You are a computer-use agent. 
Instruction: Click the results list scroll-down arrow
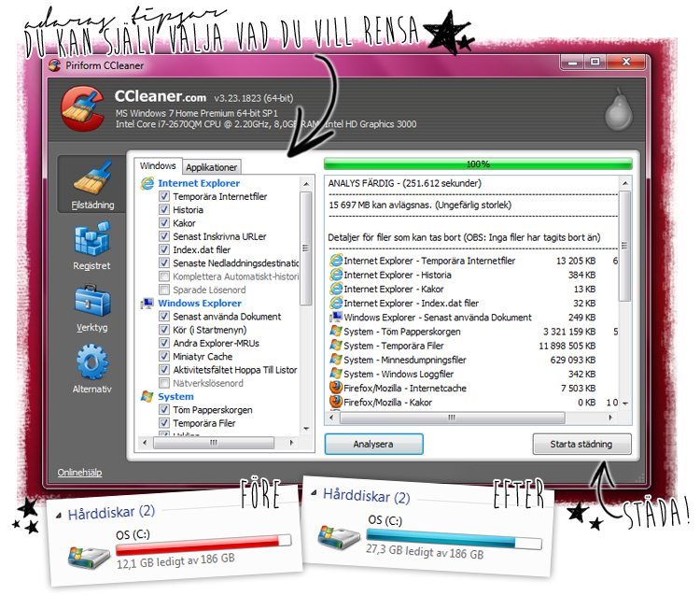(625, 403)
